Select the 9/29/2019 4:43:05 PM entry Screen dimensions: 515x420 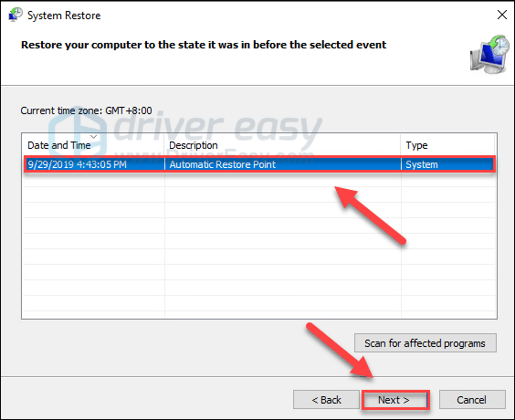point(259,164)
